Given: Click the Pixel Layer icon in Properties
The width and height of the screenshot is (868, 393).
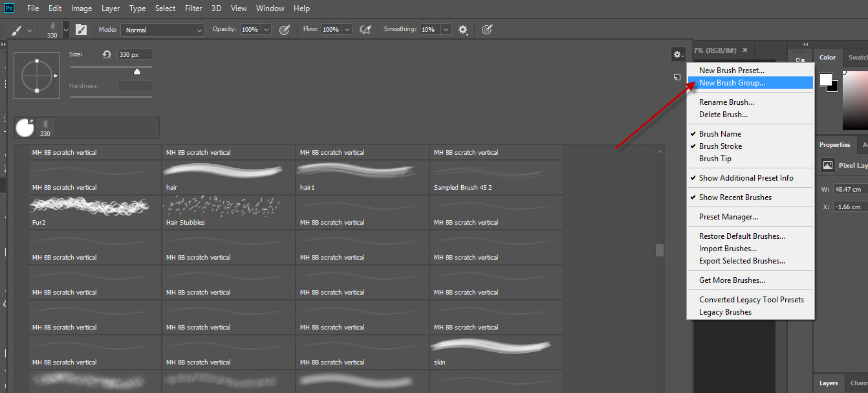Looking at the screenshot, I should 828,165.
